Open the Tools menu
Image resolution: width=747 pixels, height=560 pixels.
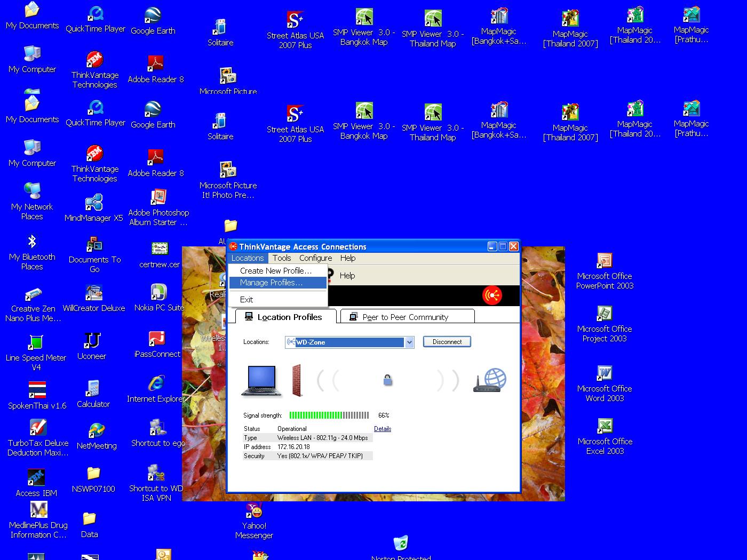[282, 258]
